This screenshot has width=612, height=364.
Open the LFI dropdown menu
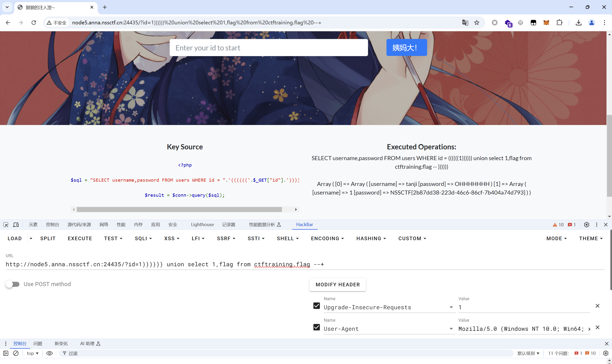198,239
